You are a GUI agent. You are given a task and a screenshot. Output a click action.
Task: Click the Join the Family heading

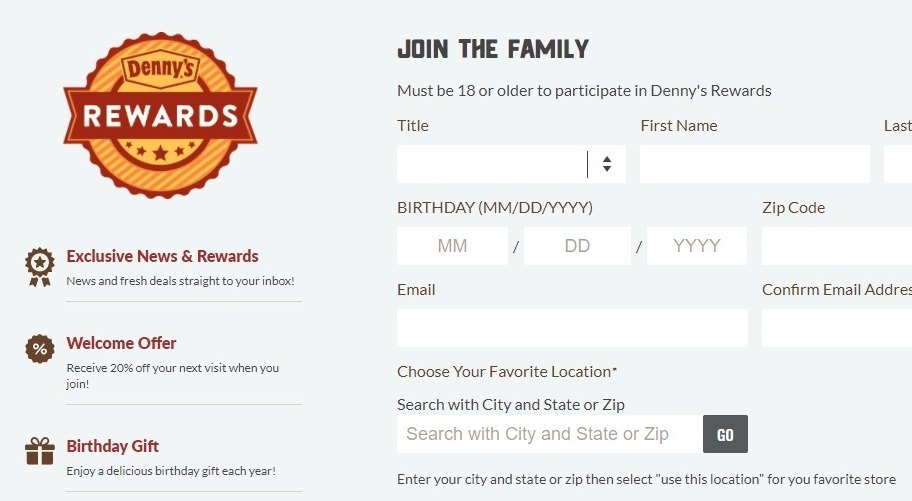[x=493, y=48]
